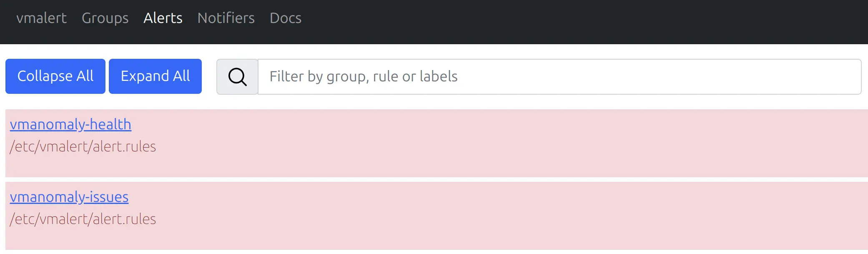Switch to the Groups page
The height and width of the screenshot is (254, 868).
pyautogui.click(x=105, y=18)
